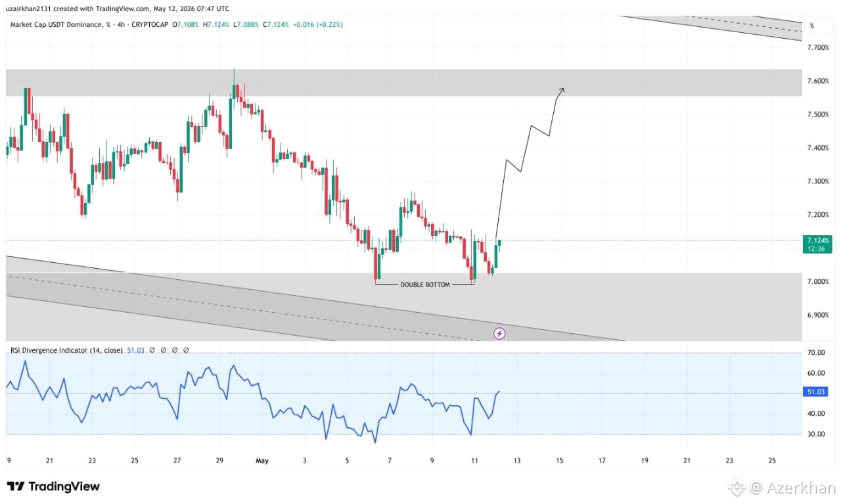
Task: Click the open value O7.108%
Action: click(187, 24)
